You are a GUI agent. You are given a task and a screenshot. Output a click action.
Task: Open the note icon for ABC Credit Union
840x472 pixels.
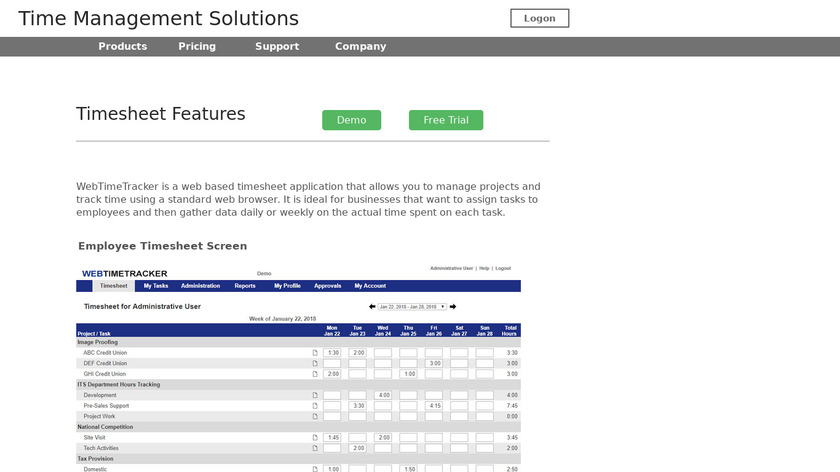click(315, 353)
